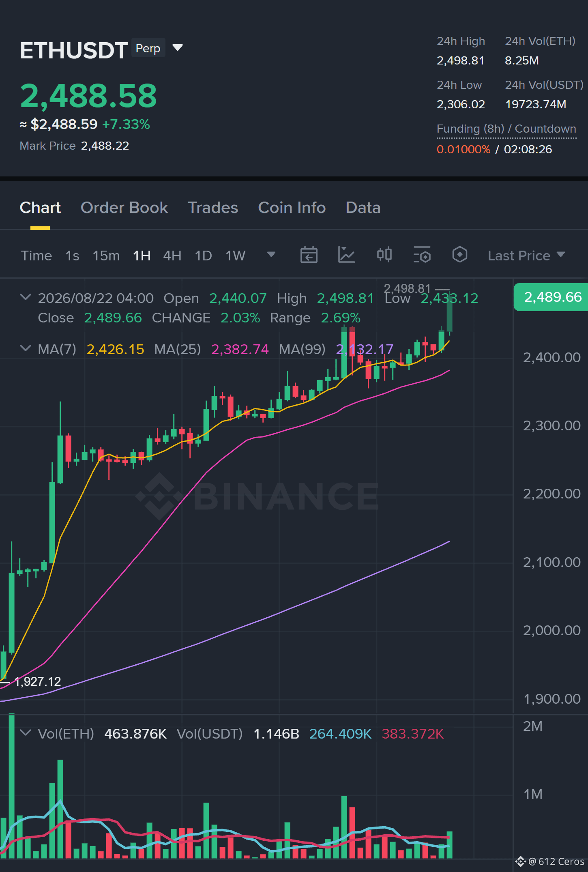Tap the Vol(ETH) 463.876K value
This screenshot has width=588, height=872.
(135, 734)
